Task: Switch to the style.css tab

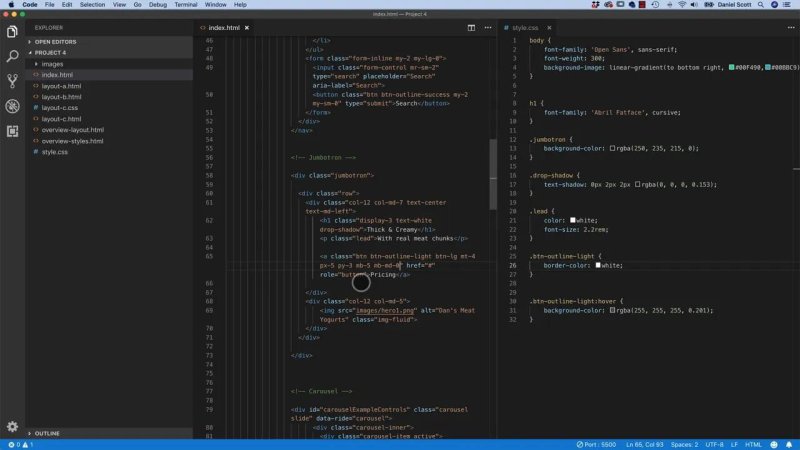Action: [x=525, y=28]
